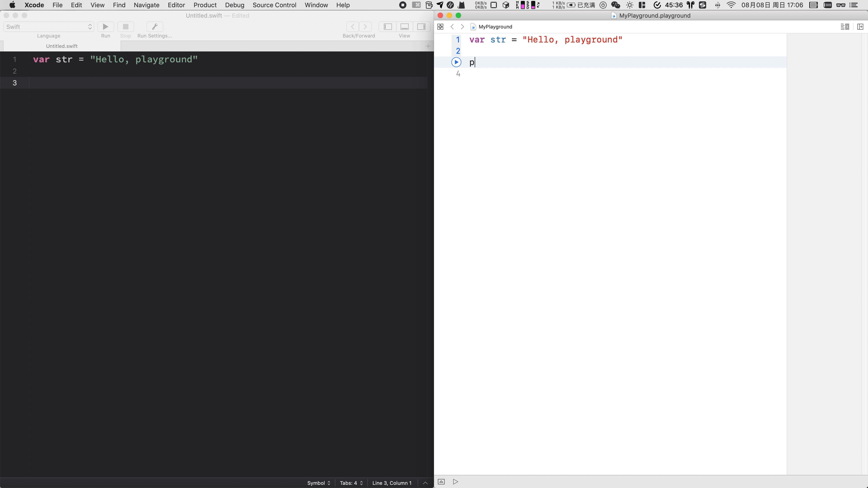This screenshot has width=868, height=488.
Task: Go back in playground navigation history
Action: click(x=452, y=27)
